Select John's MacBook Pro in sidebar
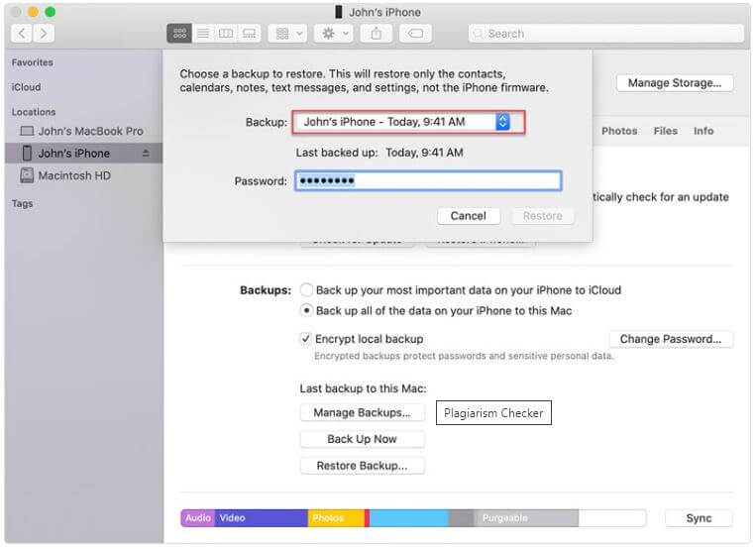The width and height of the screenshot is (756, 549). pyautogui.click(x=90, y=131)
